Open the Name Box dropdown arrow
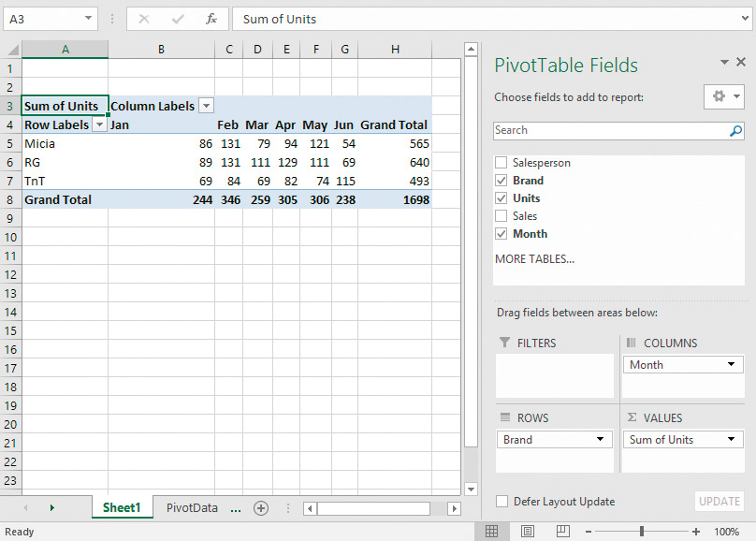 88,19
